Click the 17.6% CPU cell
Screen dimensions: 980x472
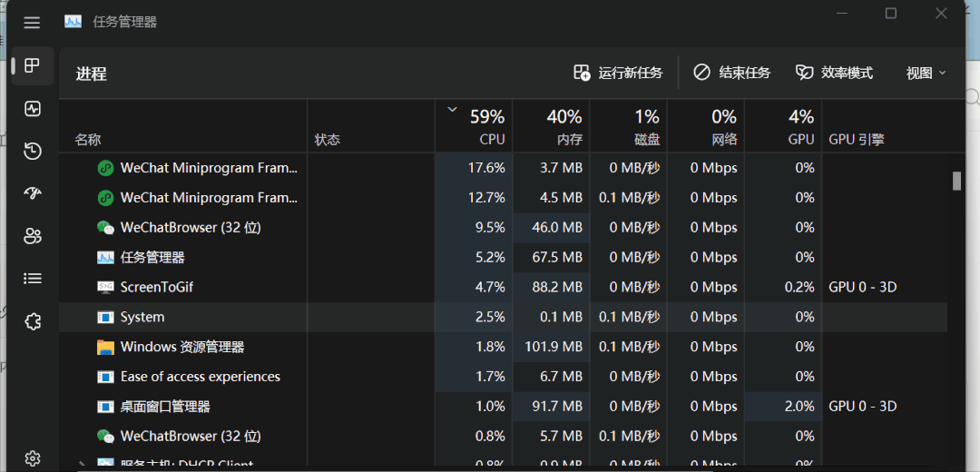474,168
